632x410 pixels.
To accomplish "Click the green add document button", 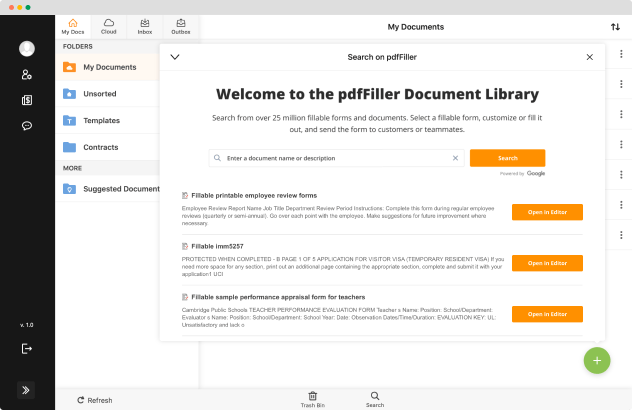I will point(597,360).
